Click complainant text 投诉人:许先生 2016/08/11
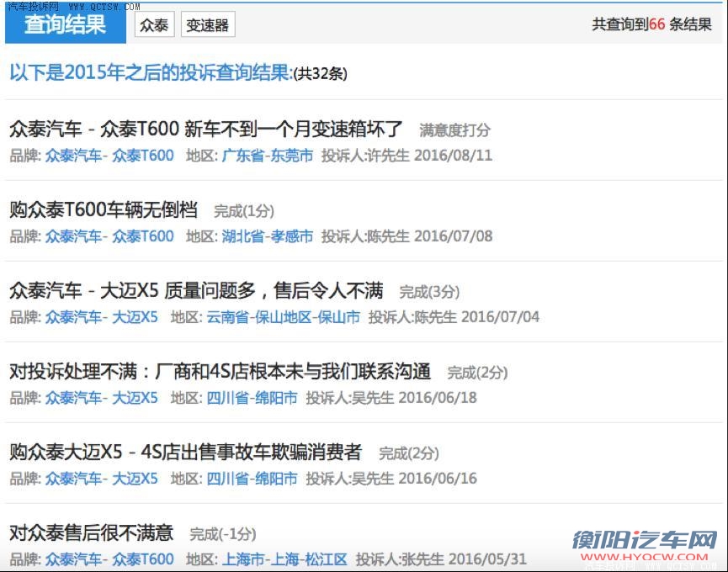728x572 pixels. (x=407, y=156)
